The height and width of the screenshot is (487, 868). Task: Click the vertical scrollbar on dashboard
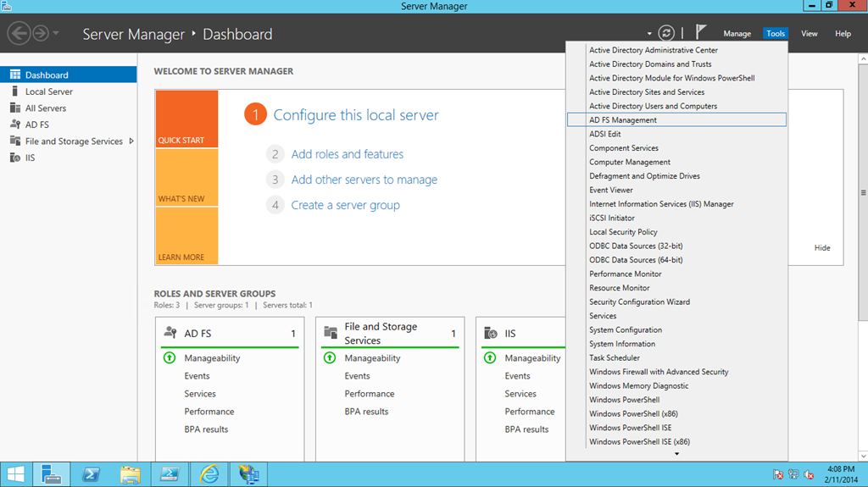pyautogui.click(x=863, y=192)
